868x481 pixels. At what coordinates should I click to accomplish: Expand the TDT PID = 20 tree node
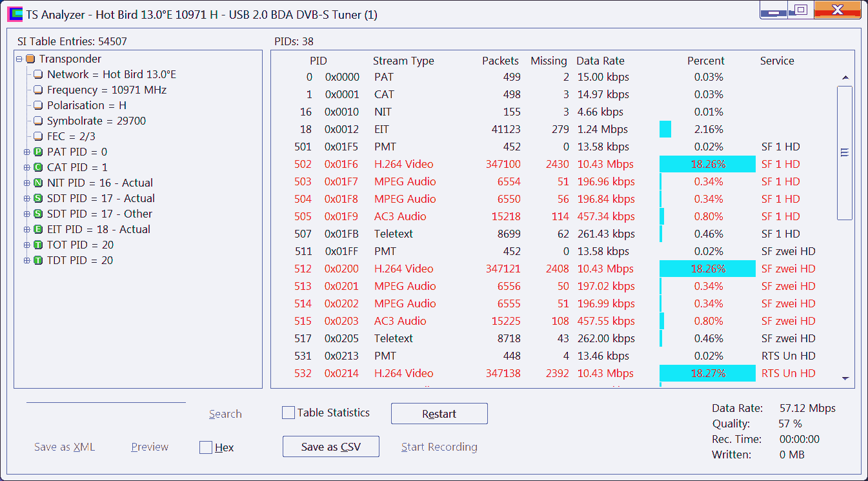(27, 261)
